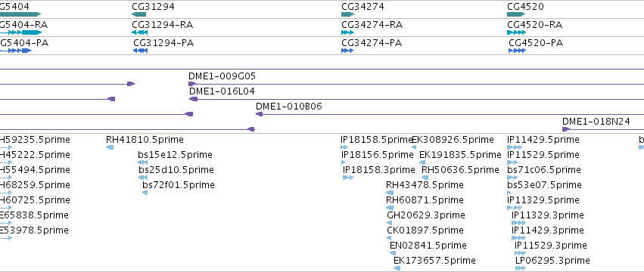Screen dimensions: 644x272
Task: Click the LP06295.3prime EST arrow glyph
Action: point(521,268)
